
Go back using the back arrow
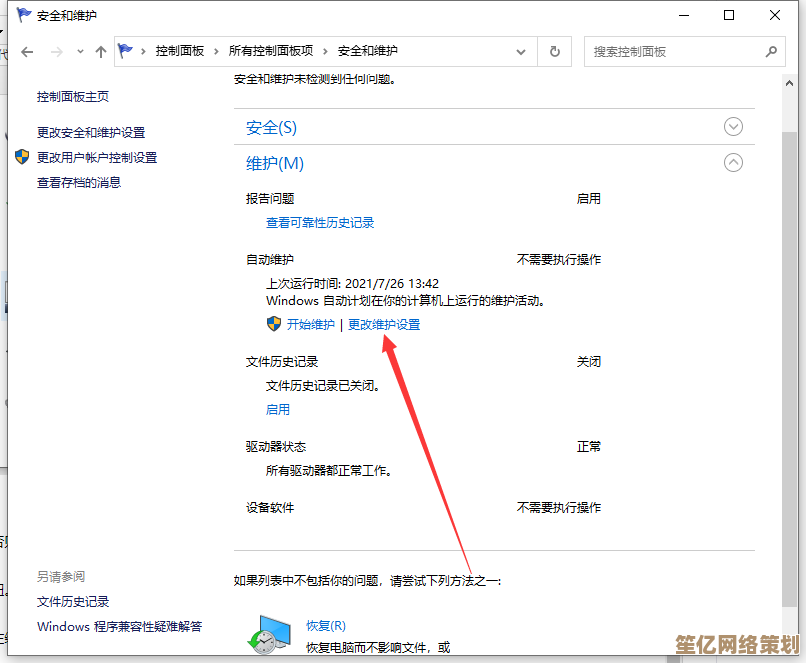coord(27,51)
